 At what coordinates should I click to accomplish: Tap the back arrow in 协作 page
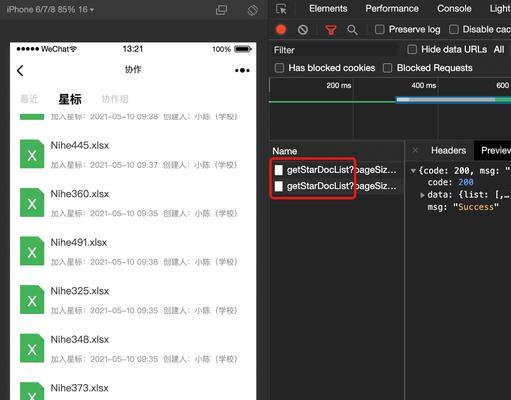click(x=20, y=70)
